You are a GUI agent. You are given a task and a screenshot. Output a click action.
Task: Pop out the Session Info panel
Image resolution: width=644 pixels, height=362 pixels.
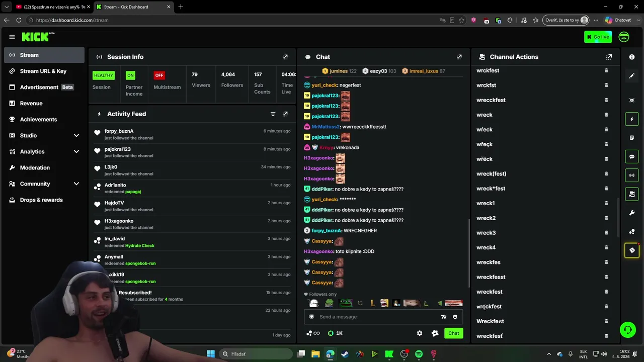[285, 57]
